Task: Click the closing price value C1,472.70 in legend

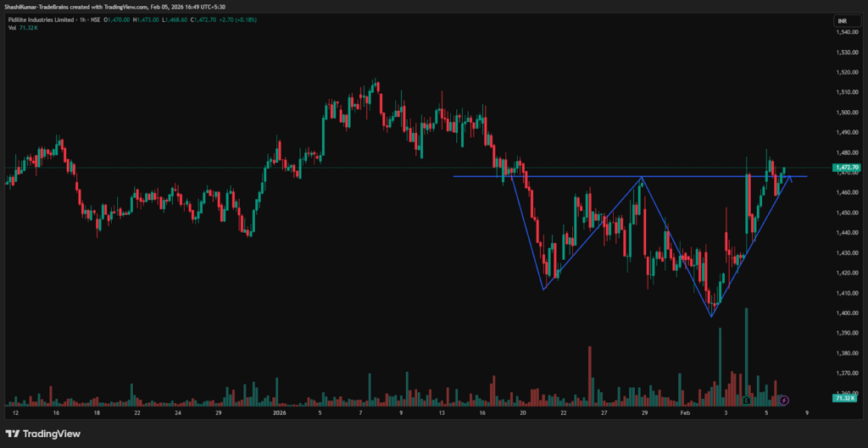Action: pyautogui.click(x=205, y=19)
